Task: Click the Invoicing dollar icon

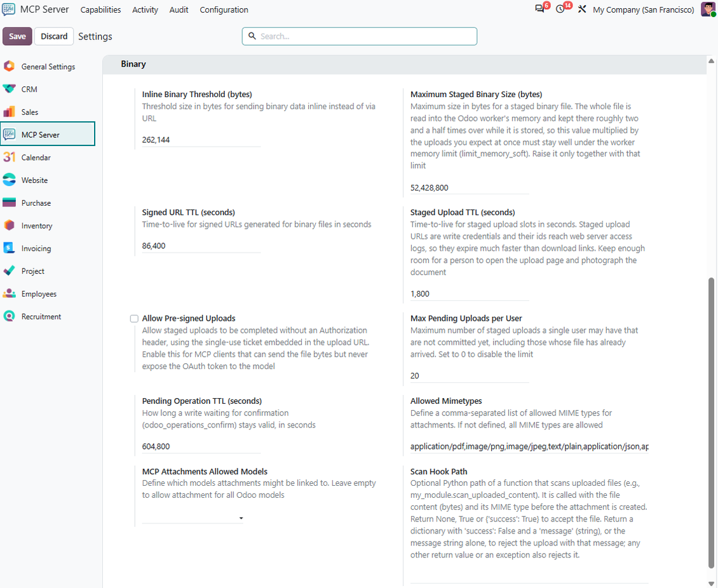Action: [x=9, y=248]
